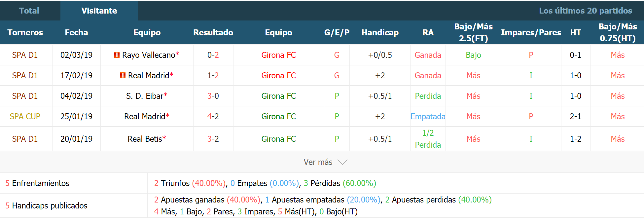Switch to the Total tab
This screenshot has height=222, width=644.
29,11
